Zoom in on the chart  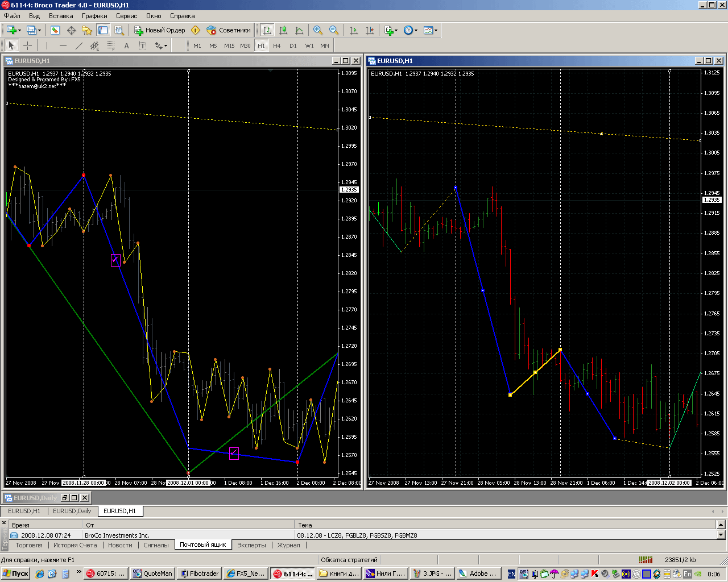[x=318, y=30]
